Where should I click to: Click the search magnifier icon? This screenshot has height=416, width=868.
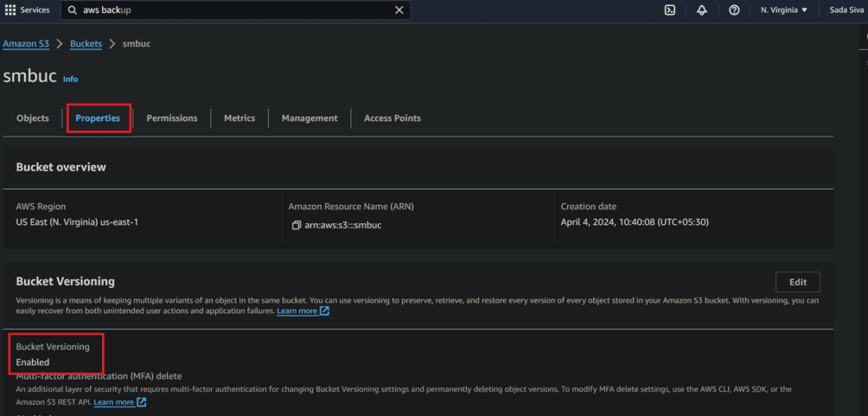(x=73, y=10)
